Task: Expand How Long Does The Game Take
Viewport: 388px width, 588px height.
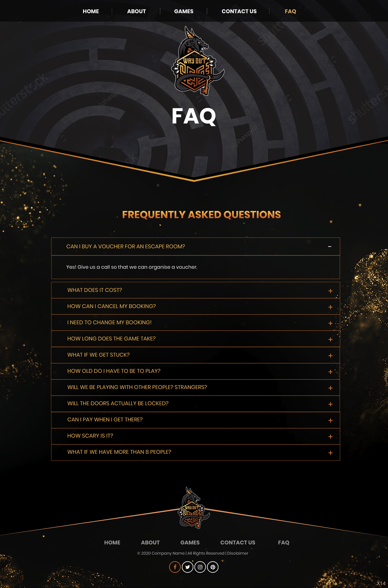Action: 195,339
